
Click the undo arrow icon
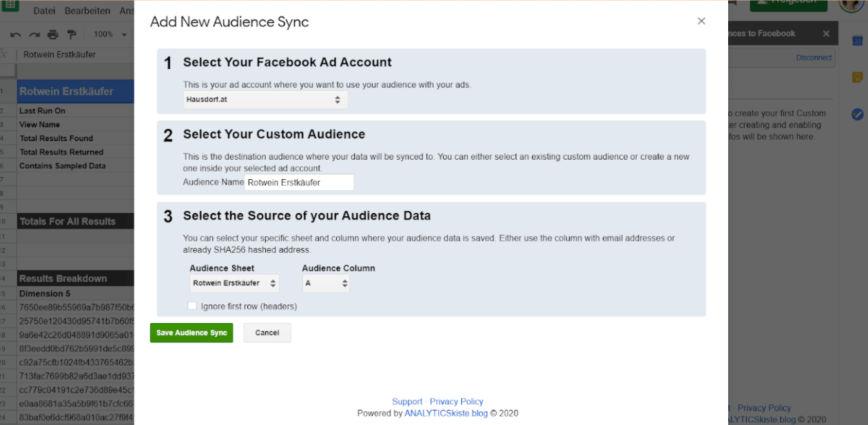pyautogui.click(x=15, y=34)
